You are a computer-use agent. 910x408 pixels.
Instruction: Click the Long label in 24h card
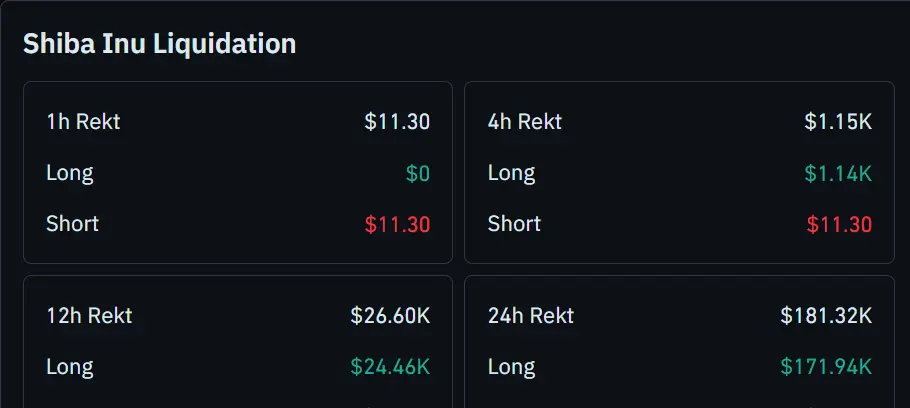coord(511,367)
